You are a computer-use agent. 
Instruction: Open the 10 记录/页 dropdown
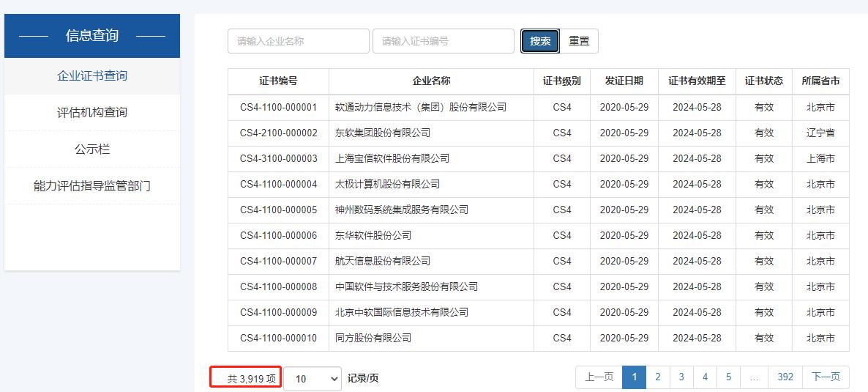[x=313, y=379]
